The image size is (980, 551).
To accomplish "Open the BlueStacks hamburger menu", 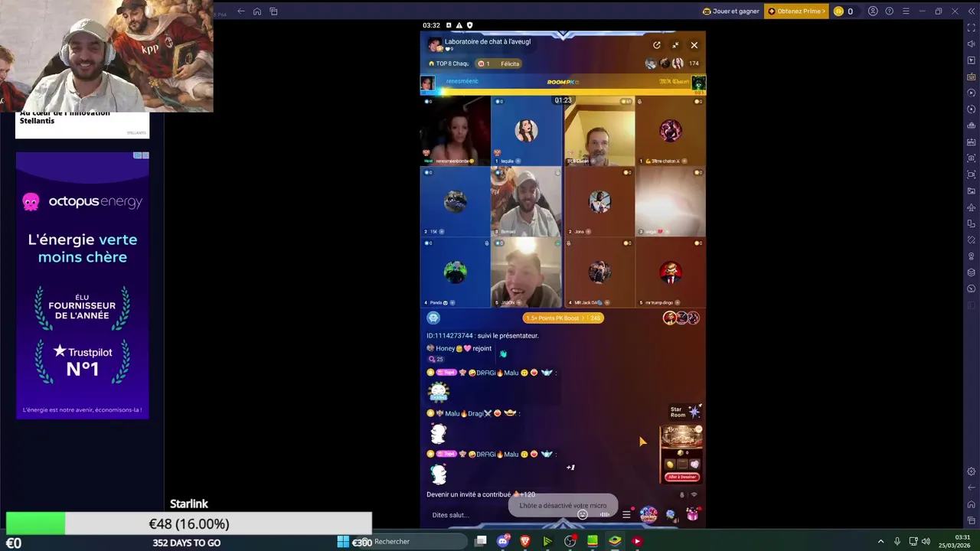I will pos(906,11).
